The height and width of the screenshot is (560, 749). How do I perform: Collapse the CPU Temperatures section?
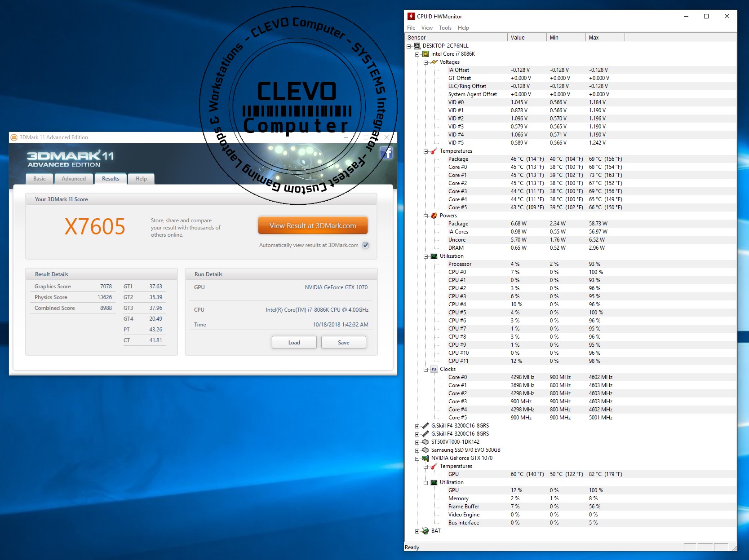click(x=425, y=151)
